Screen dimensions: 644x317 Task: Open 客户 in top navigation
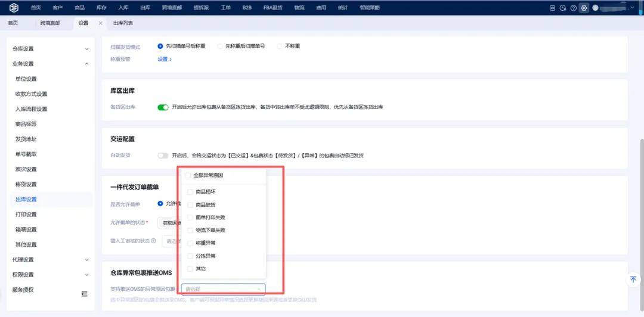point(58,8)
